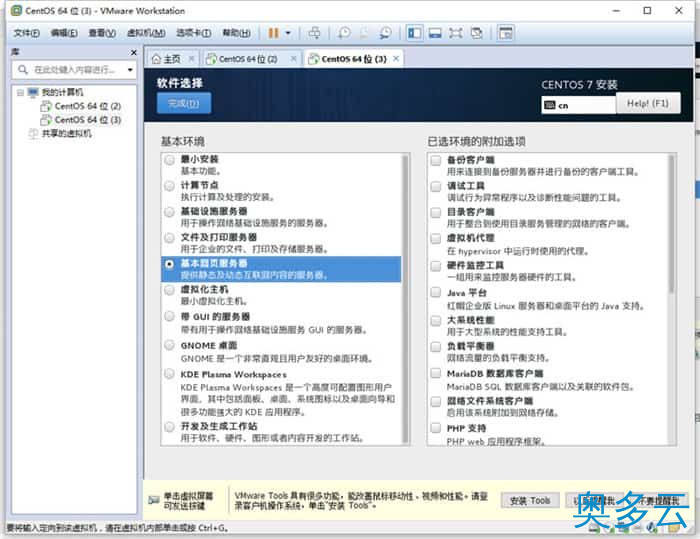Click the library search magnifier icon

point(22,70)
